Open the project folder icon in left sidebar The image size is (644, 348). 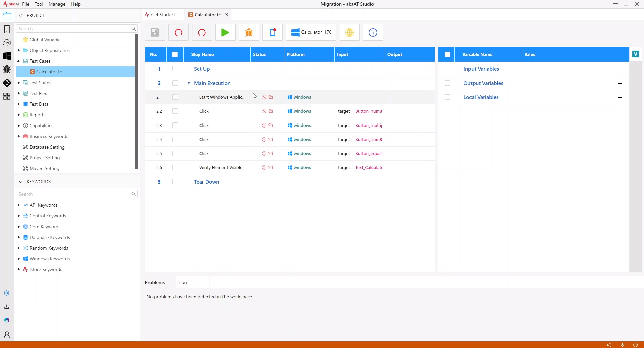click(x=7, y=16)
